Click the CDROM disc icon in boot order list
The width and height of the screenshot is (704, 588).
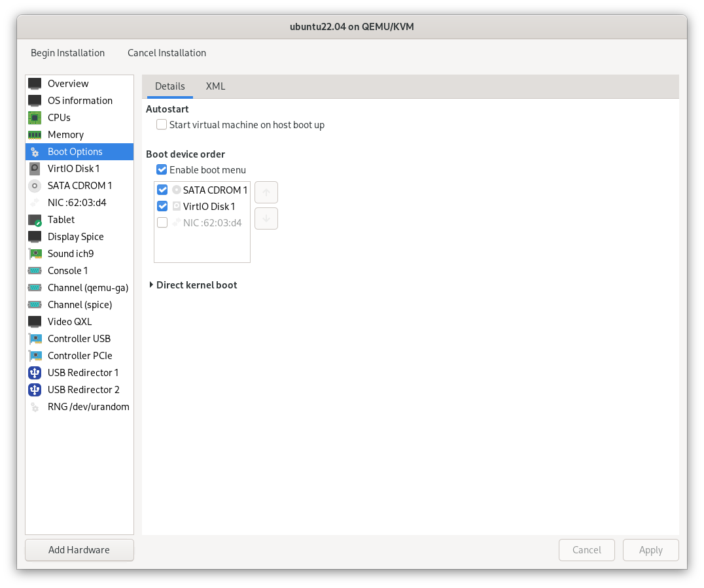coord(177,190)
